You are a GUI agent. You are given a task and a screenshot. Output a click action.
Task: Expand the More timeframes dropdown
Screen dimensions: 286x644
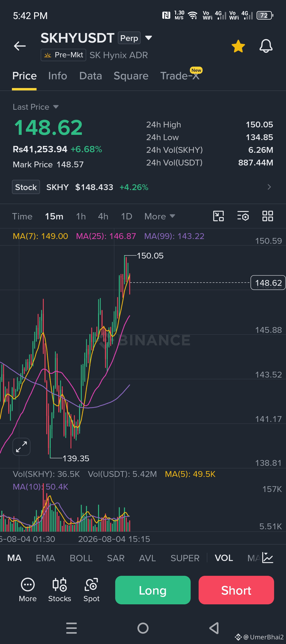160,216
